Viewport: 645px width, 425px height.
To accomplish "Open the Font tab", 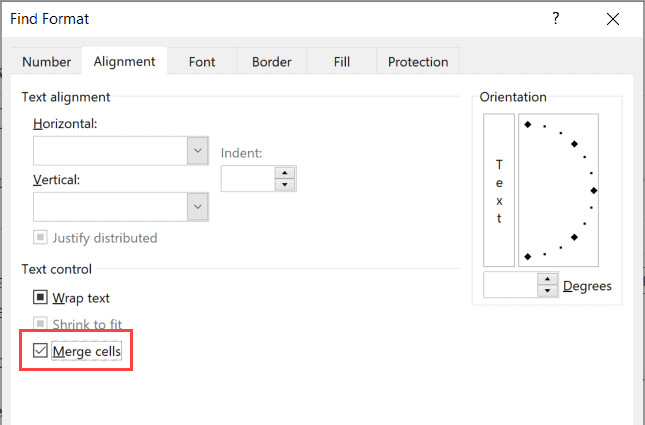I will point(202,62).
